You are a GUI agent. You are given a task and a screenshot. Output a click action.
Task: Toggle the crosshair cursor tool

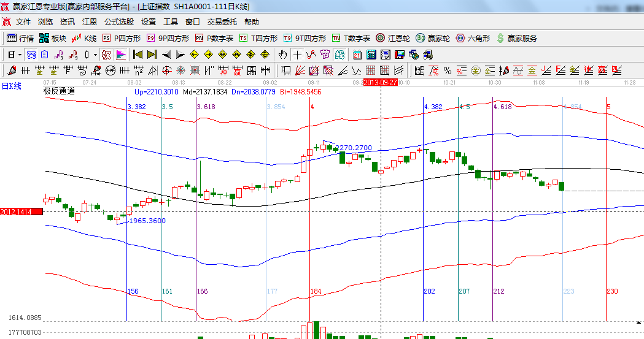click(x=297, y=55)
